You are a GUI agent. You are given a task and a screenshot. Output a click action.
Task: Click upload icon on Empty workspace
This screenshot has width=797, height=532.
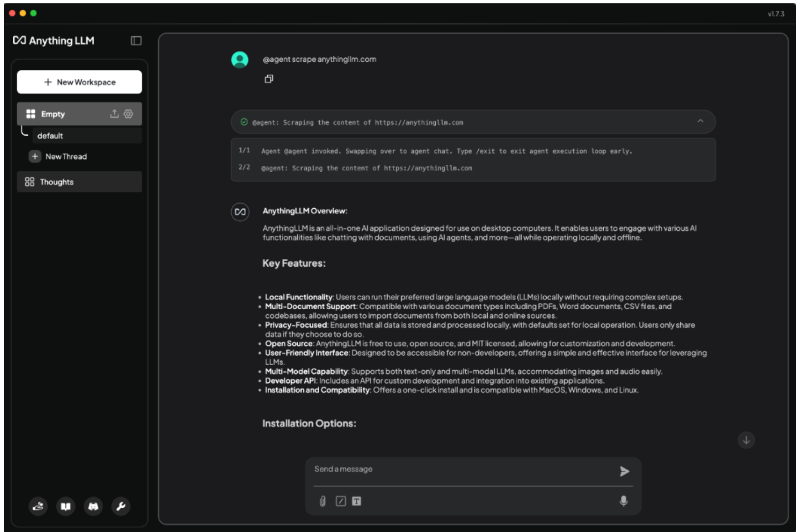coord(114,114)
